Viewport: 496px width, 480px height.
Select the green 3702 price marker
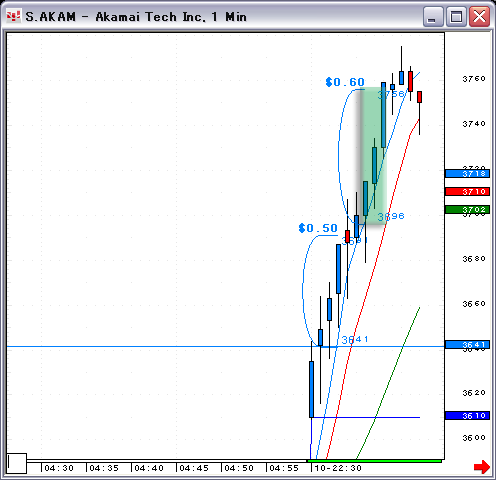[467, 209]
